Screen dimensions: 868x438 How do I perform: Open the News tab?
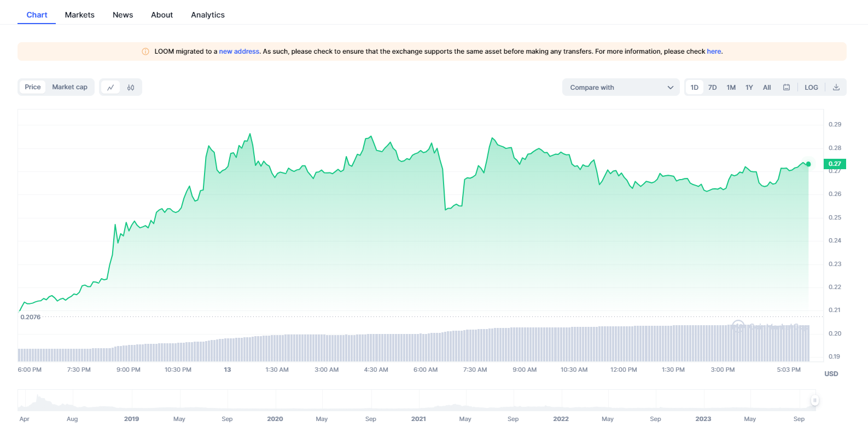click(123, 15)
